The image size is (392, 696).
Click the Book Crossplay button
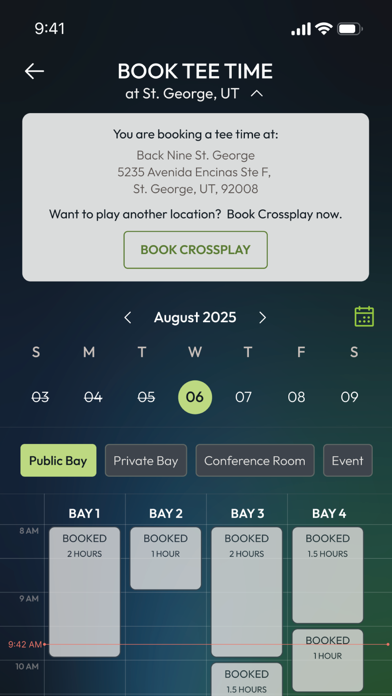[195, 249]
